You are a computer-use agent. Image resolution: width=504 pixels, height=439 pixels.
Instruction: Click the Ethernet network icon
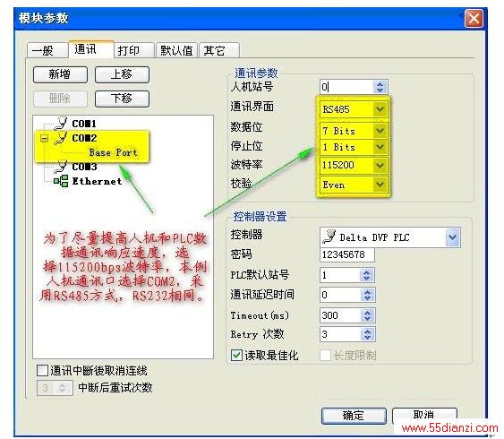coord(61,181)
